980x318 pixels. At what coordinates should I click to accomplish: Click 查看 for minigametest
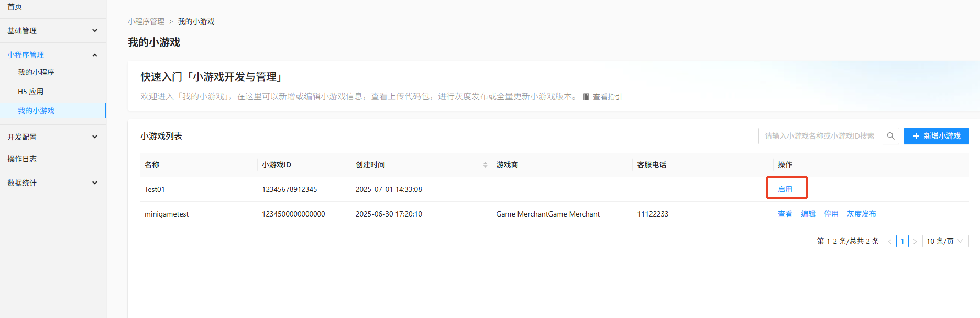point(785,214)
